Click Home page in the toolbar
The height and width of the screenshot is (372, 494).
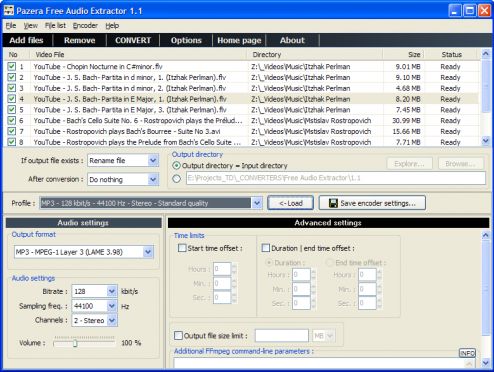[239, 40]
